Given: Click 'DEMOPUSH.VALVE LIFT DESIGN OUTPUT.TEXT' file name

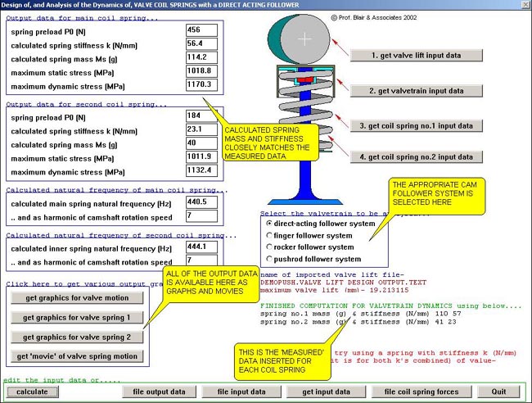Looking at the screenshot, I should pos(343,283).
